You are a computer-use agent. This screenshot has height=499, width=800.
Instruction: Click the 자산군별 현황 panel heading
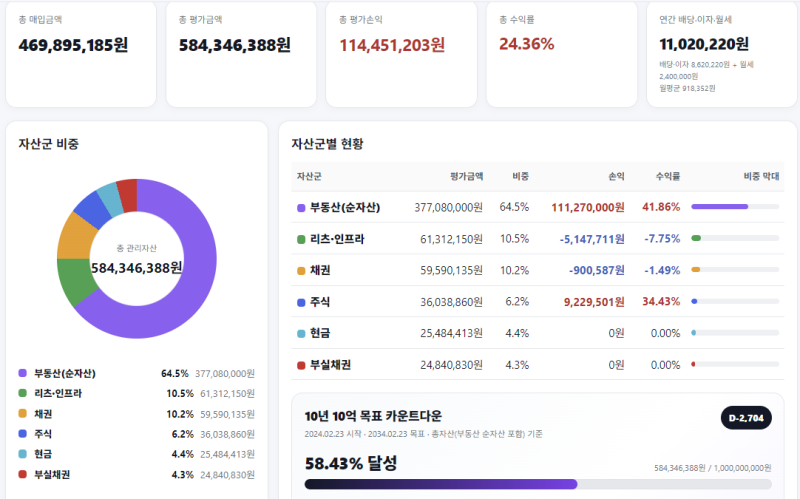pos(327,144)
